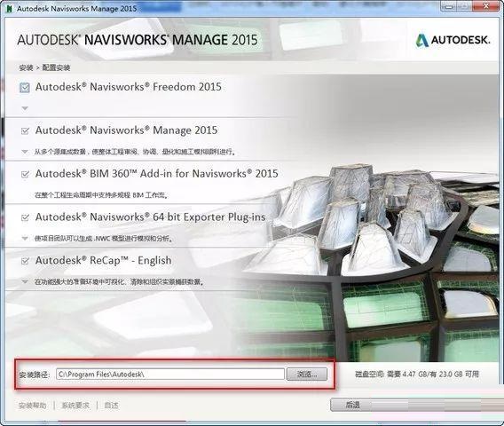Click Autodesk Navisworks Freedom 2015 label
The height and width of the screenshot is (426, 504).
point(129,87)
